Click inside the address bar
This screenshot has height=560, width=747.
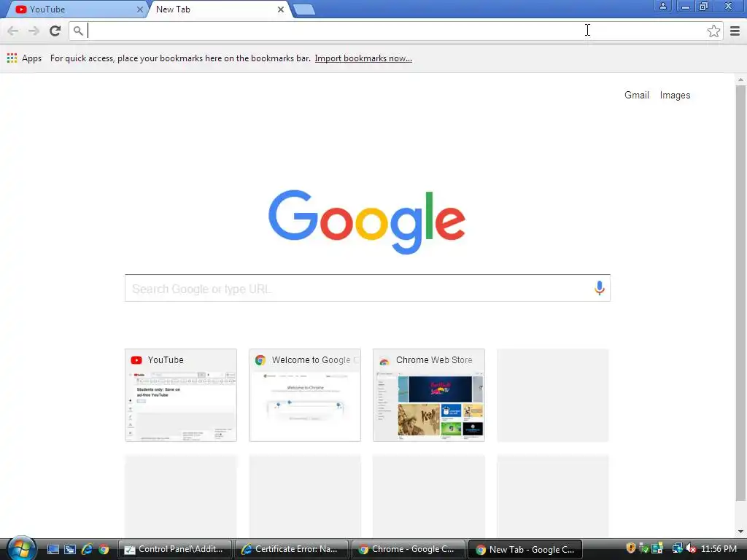pos(395,31)
